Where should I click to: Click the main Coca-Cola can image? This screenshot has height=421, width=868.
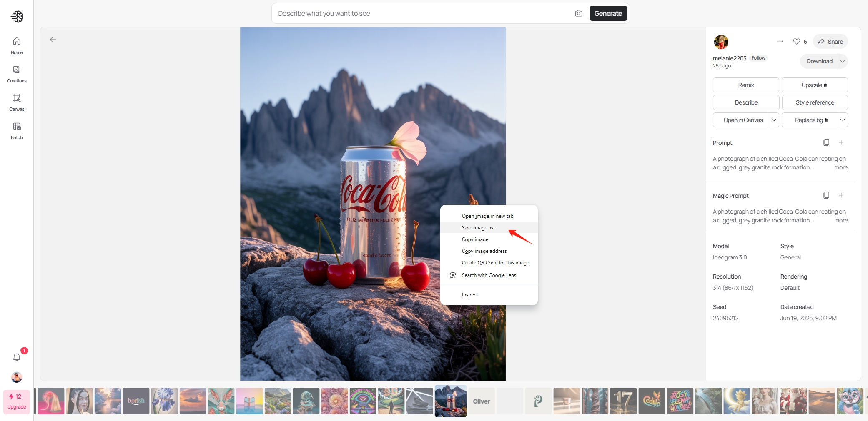coord(373,204)
